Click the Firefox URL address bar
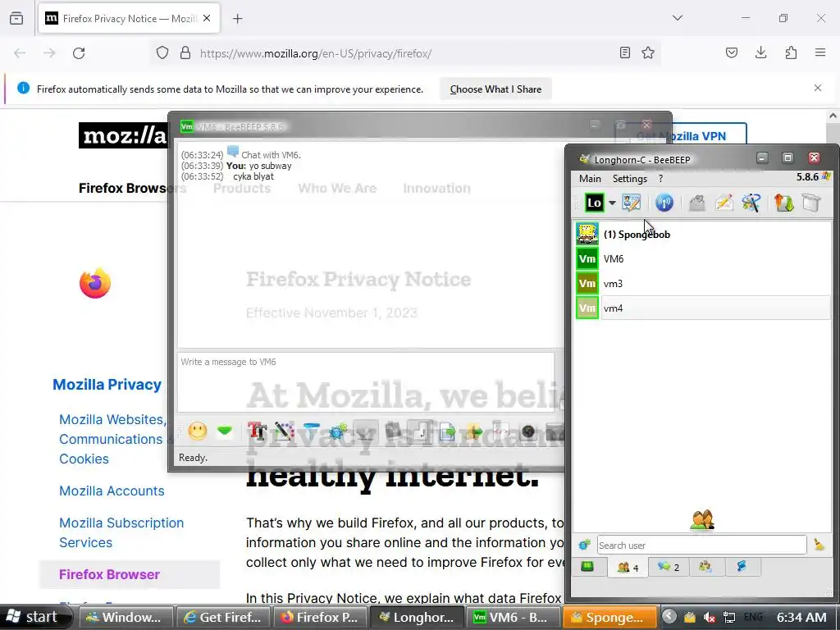The width and height of the screenshot is (840, 630). coord(404,53)
